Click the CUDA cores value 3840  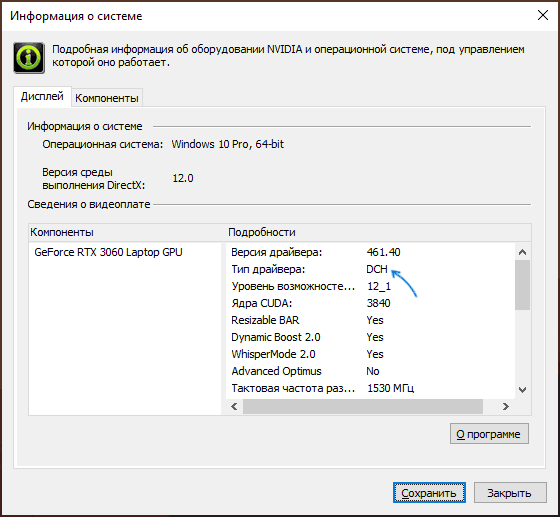379,303
